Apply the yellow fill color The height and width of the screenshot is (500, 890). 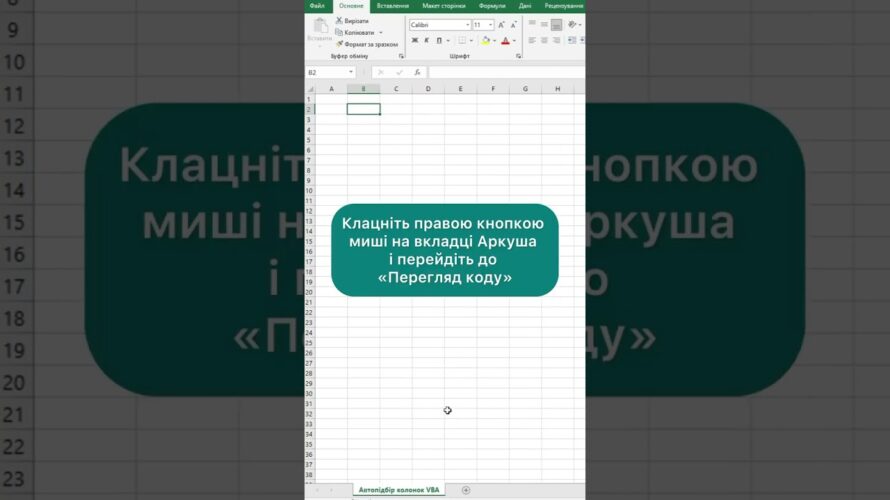tap(485, 40)
